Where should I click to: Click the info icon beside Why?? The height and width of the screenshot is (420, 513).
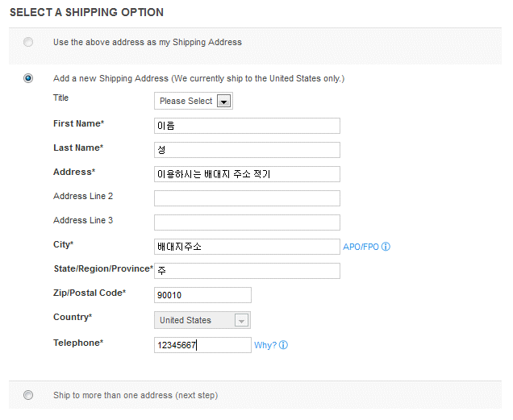tap(283, 345)
